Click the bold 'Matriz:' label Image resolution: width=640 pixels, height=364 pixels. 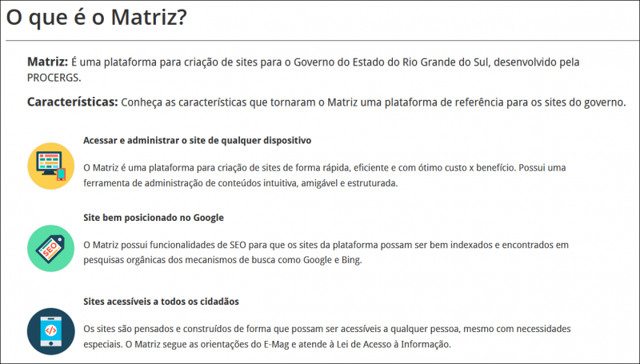coord(47,62)
